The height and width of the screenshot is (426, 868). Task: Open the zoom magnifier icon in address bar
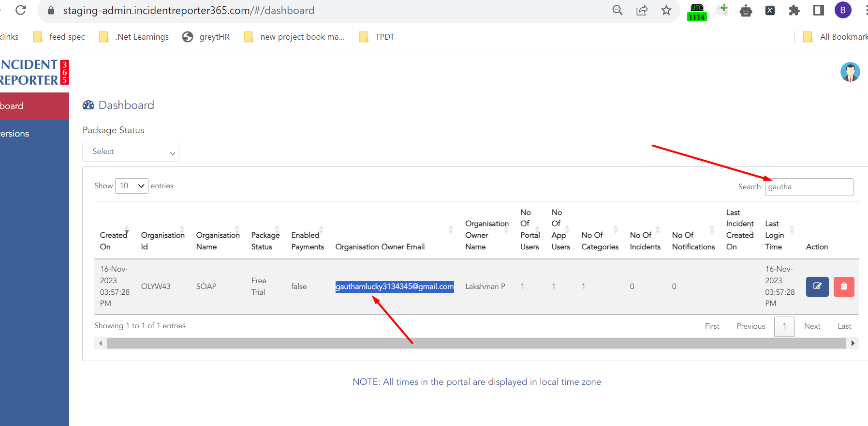click(617, 10)
